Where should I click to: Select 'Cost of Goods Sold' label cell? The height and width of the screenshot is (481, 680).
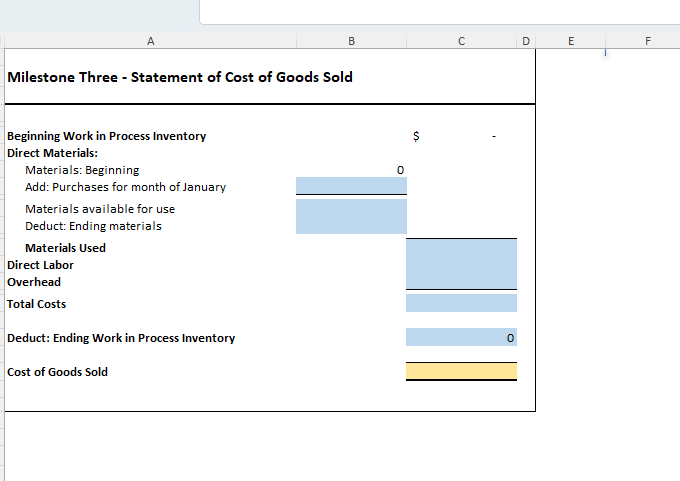[57, 372]
